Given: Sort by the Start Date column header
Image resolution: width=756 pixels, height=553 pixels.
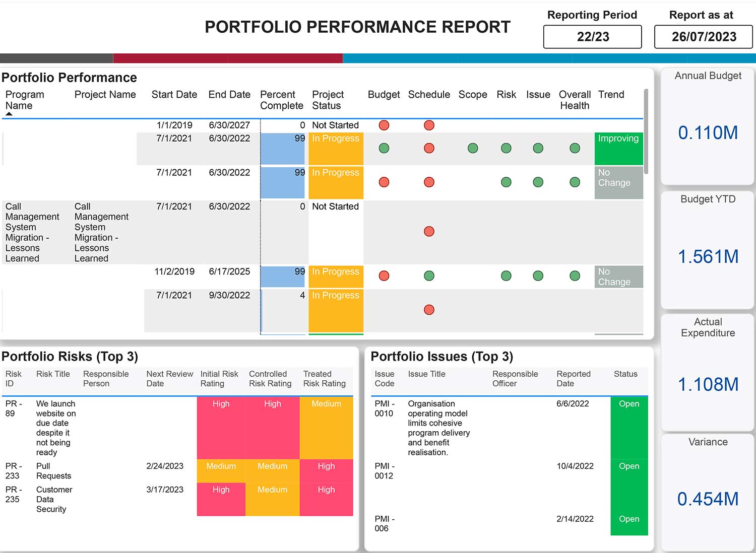Looking at the screenshot, I should pos(174,95).
